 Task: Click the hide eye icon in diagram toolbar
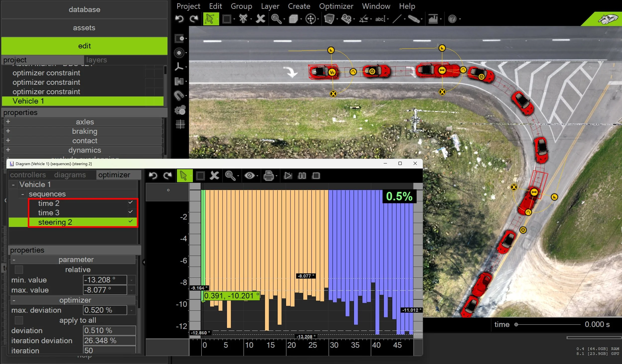[x=250, y=176]
